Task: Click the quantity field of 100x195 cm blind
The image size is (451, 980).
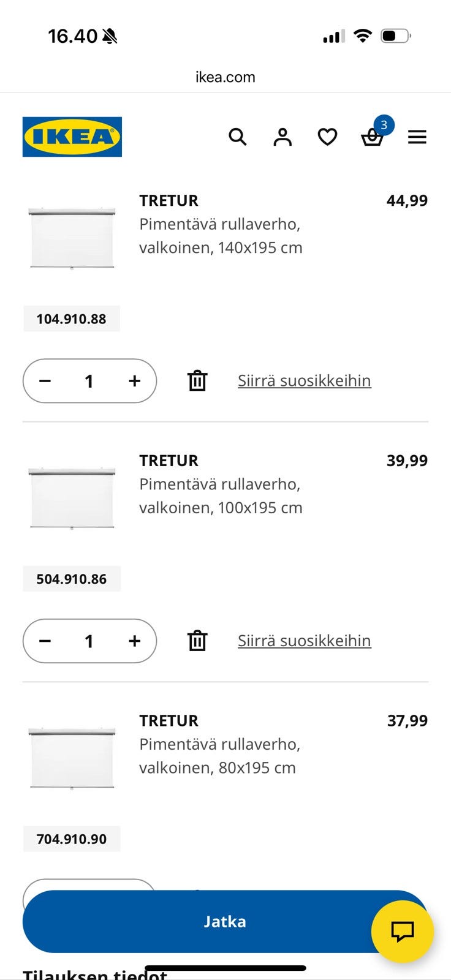Action: [x=89, y=641]
